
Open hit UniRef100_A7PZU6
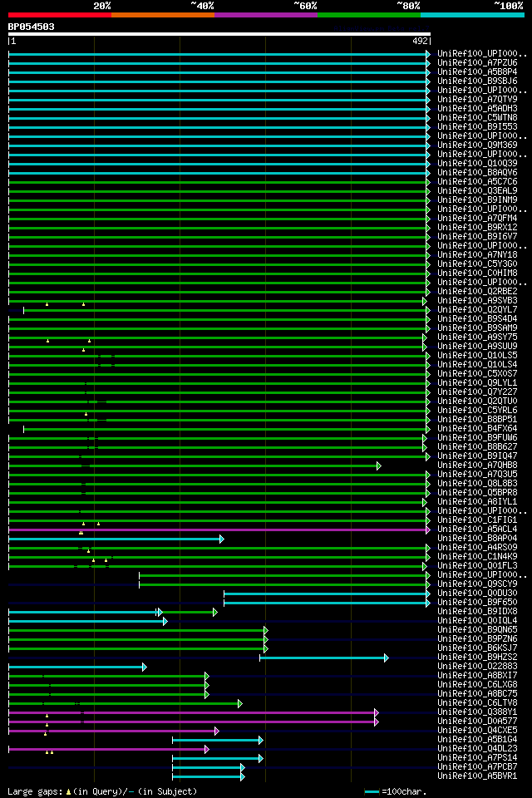coord(477,62)
